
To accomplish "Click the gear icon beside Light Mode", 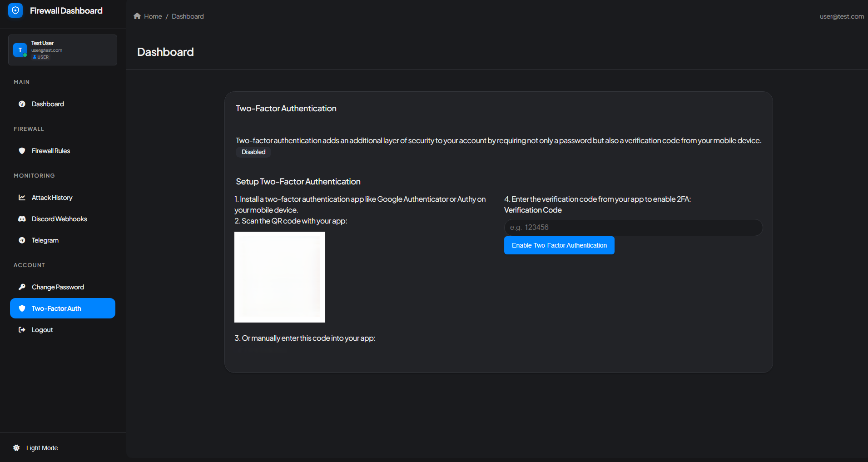I will tap(16, 448).
